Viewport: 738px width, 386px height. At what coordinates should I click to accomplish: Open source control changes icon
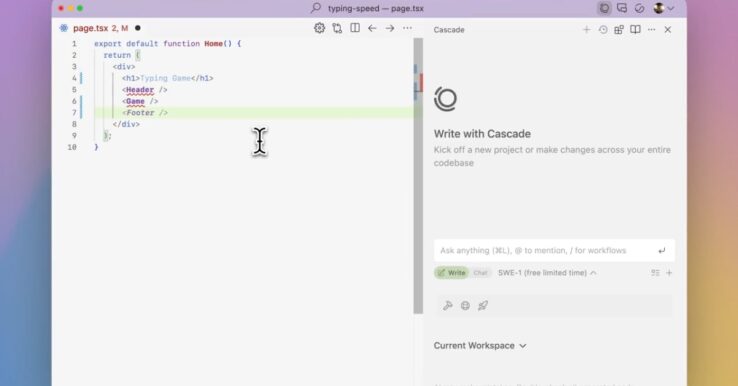pos(337,28)
